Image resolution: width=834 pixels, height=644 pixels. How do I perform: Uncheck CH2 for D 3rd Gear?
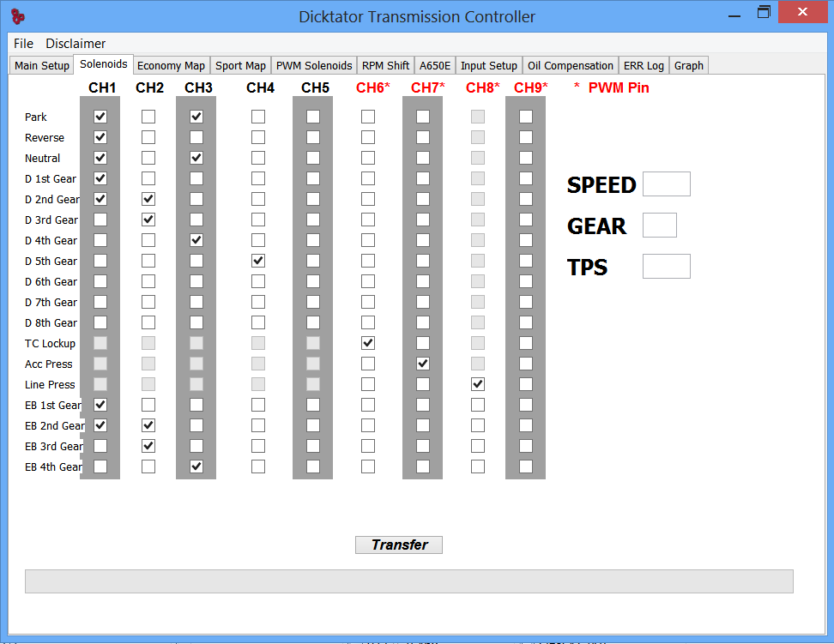(x=148, y=220)
